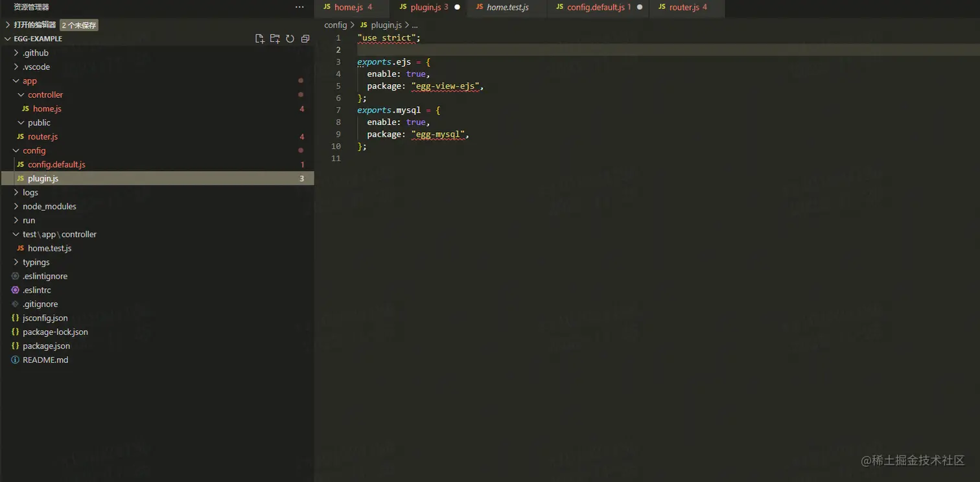Refresh the explorer file tree
Viewport: 980px width, 482px height.
click(290, 39)
